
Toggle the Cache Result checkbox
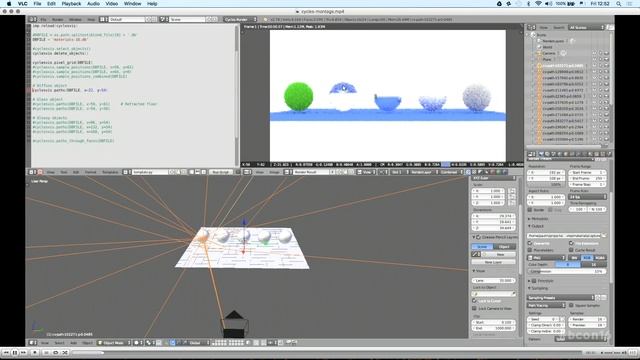point(571,250)
